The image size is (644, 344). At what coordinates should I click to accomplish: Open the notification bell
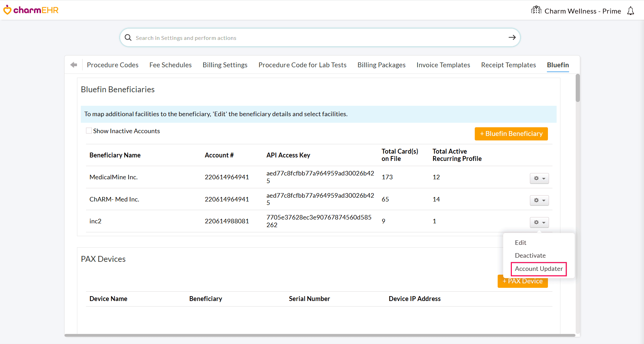point(630,10)
